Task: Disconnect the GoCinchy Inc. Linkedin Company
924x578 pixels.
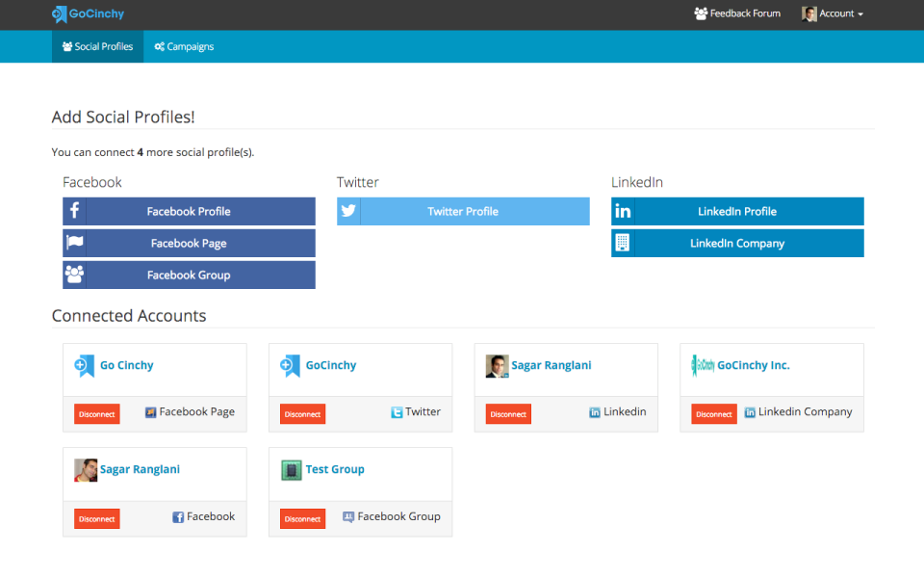Action: 714,414
